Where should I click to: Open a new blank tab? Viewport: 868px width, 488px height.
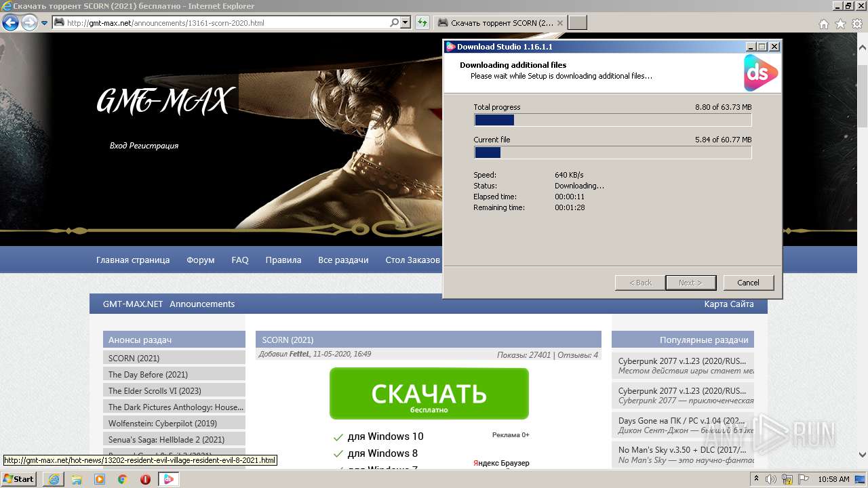coord(577,23)
